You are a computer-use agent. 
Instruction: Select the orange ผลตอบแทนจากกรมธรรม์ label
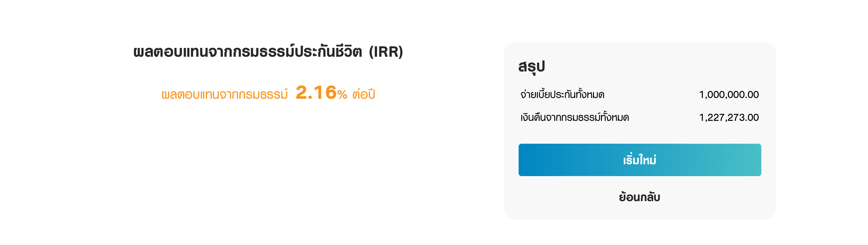[225, 94]
